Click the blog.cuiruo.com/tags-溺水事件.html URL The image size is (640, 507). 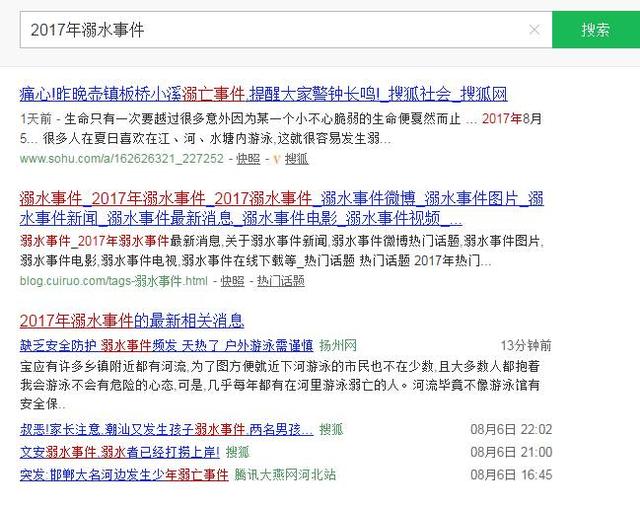[114, 281]
